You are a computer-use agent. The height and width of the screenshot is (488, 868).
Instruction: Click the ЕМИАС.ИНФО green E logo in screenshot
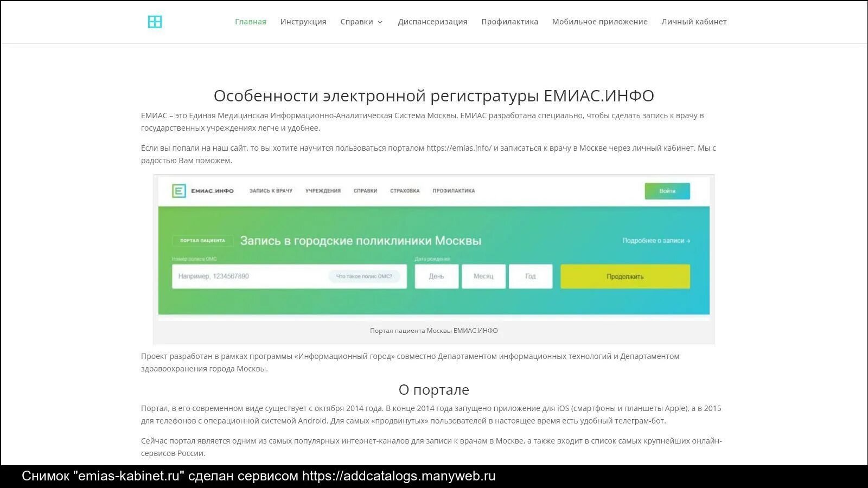pos(178,191)
